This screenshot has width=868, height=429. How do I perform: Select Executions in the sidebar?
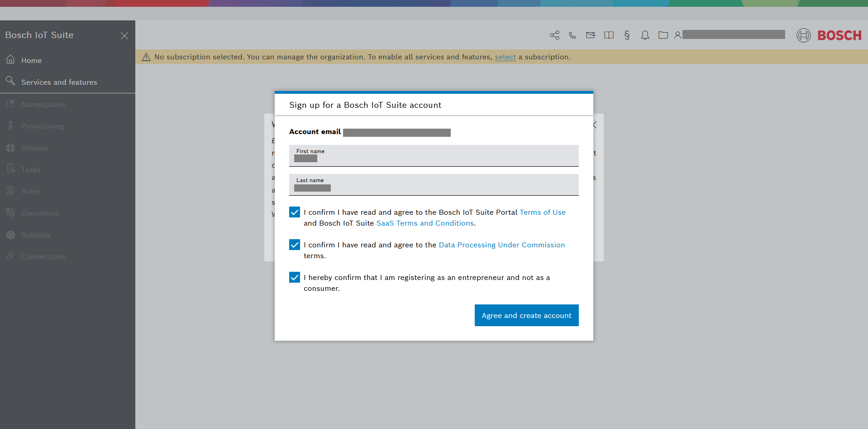click(x=67, y=213)
